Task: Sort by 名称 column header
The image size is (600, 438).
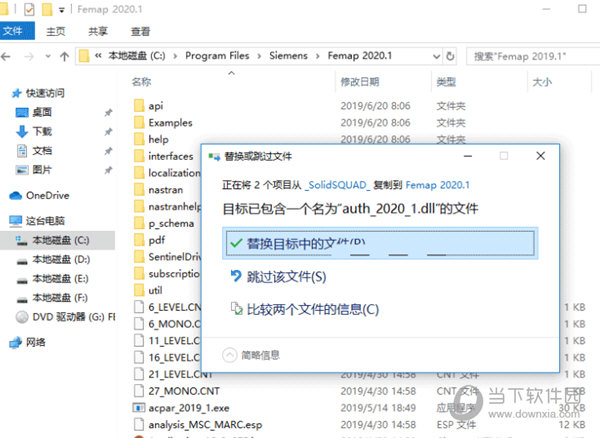Action: [142, 81]
